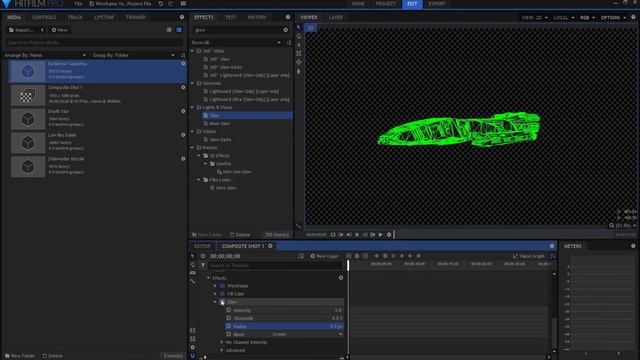Image resolution: width=640 pixels, height=360 pixels.
Task: Switch to the History tab
Action: (x=257, y=17)
